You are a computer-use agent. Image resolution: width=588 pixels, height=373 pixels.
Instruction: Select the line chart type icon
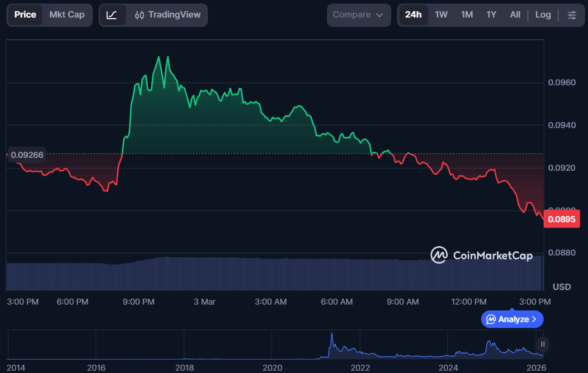pyautogui.click(x=112, y=15)
